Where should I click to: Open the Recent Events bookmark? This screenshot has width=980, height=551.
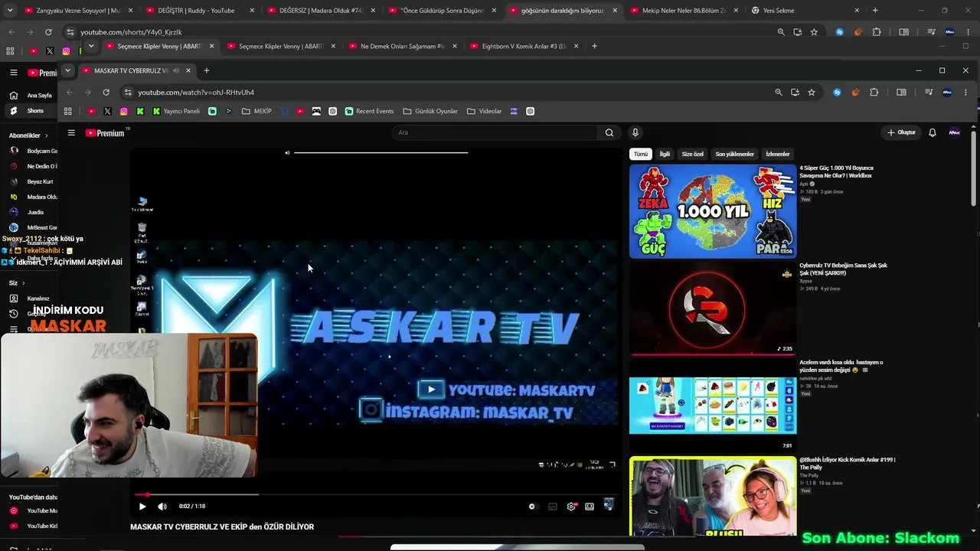pyautogui.click(x=369, y=111)
